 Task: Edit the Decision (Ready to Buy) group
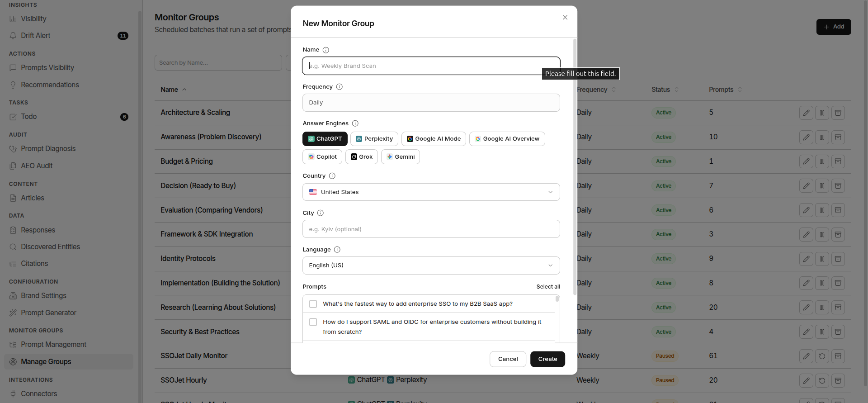coord(806,186)
